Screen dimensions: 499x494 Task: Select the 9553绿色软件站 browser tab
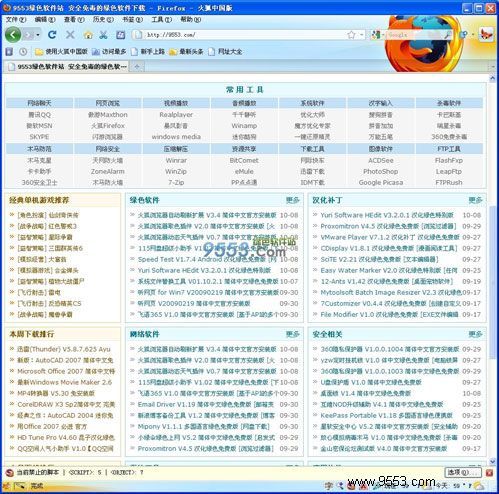pyautogui.click(x=67, y=67)
